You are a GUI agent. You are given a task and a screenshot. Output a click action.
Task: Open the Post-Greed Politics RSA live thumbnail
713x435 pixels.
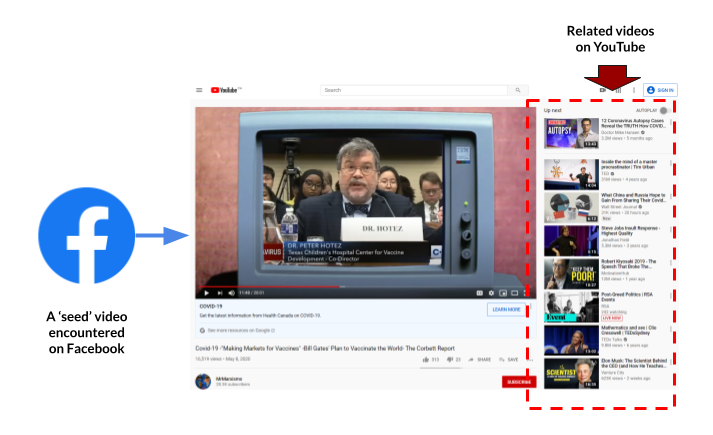click(571, 307)
